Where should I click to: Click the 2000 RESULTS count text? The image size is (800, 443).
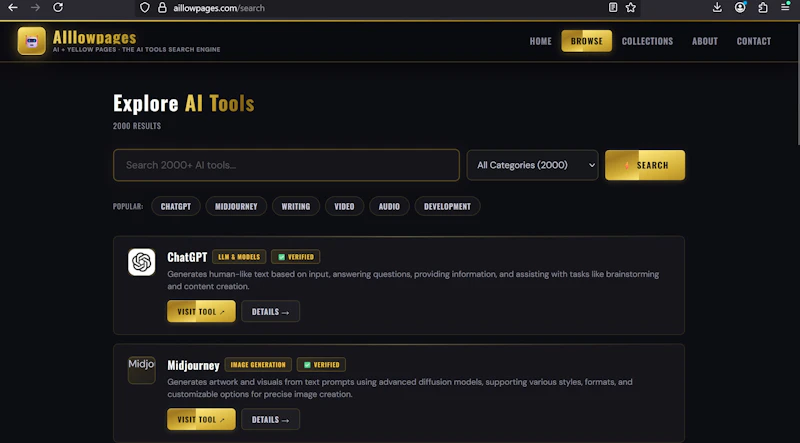137,126
